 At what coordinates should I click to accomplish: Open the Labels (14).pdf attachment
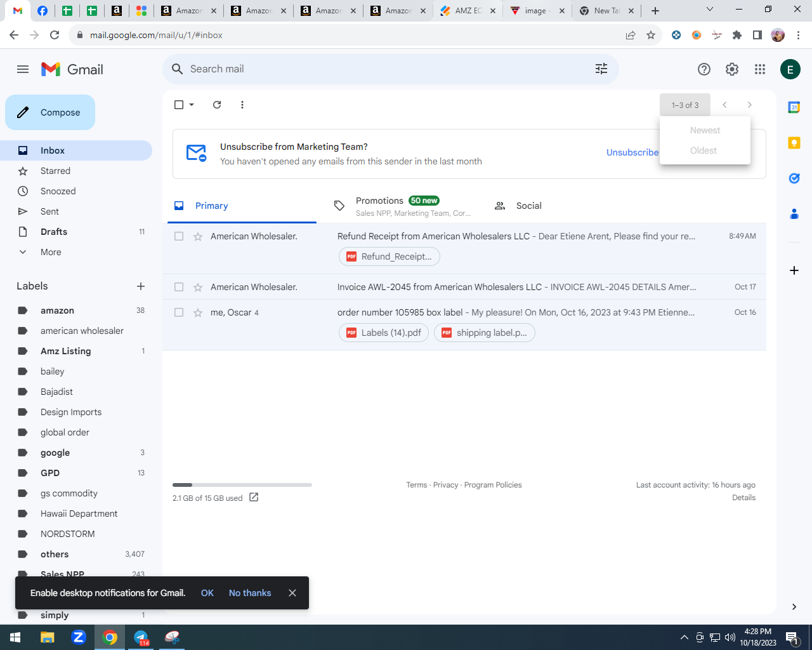[x=384, y=333]
